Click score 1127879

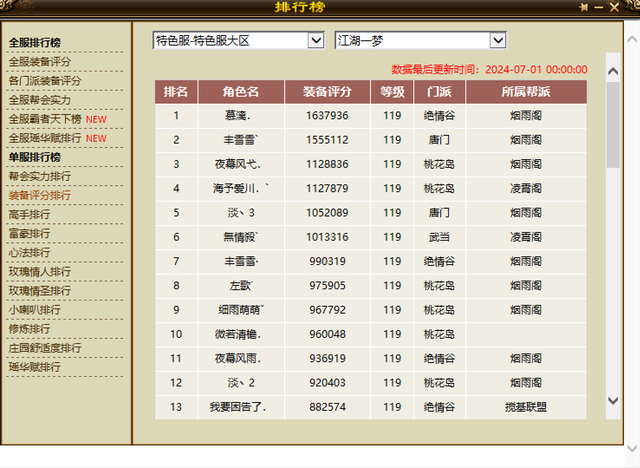pyautogui.click(x=327, y=189)
